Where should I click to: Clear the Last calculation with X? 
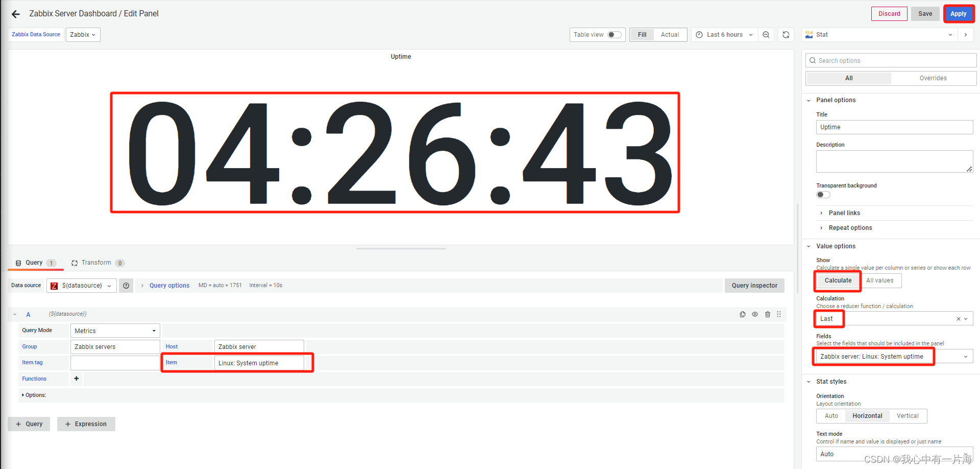tap(958, 319)
